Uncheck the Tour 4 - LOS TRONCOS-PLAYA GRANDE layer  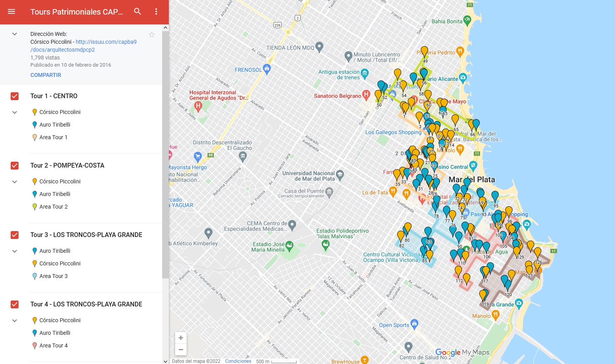click(15, 304)
